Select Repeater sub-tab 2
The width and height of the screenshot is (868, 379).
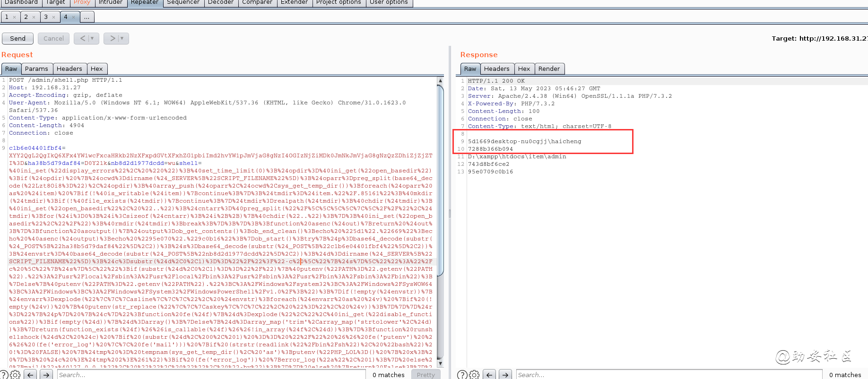[26, 17]
